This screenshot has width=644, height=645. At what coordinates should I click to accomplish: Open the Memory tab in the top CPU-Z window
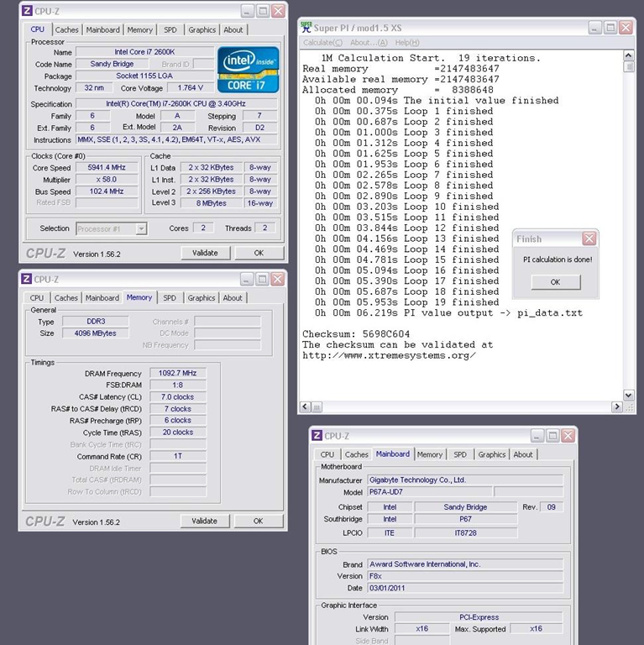coord(140,29)
